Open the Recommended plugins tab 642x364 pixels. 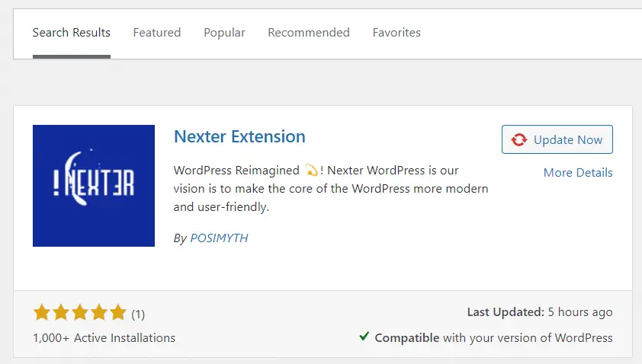tap(309, 33)
